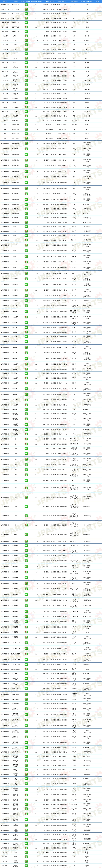102x868 pixels.
Task: Select the 157kW / 214KM power cell
Action: click(62, 296)
